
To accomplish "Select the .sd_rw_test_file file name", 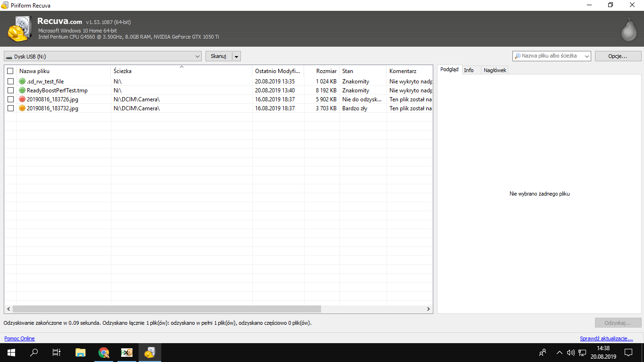I will [x=45, y=82].
